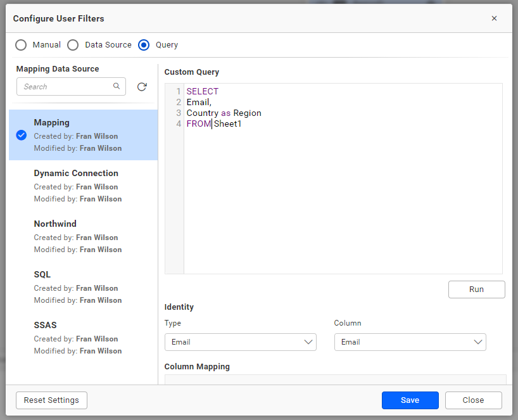Click inside the Search input field
Viewport: 518px width, 420px height.
click(x=63, y=86)
